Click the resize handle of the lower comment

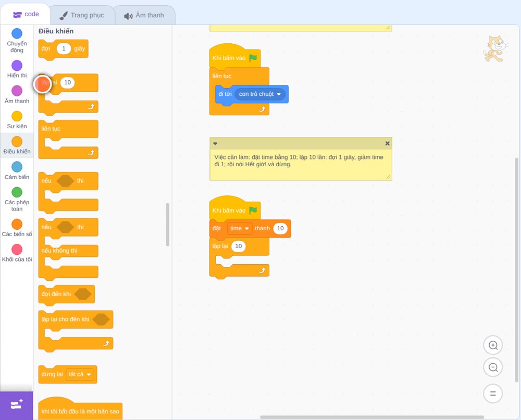coord(388,177)
